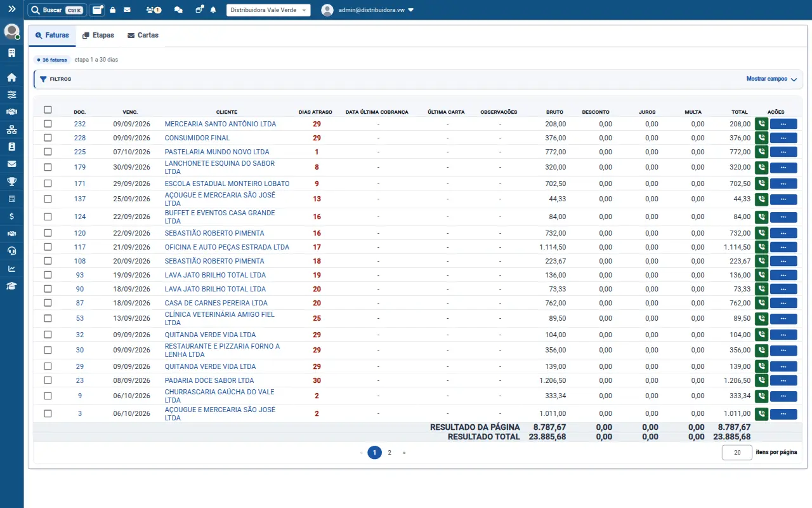Open the notifications bell icon
Viewport: 812px width, 508px height.
pyautogui.click(x=213, y=10)
